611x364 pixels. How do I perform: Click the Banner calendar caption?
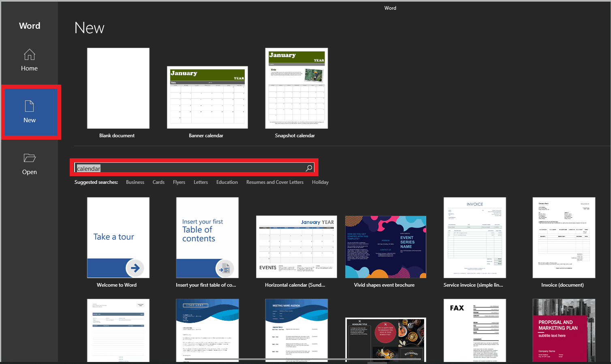click(206, 136)
